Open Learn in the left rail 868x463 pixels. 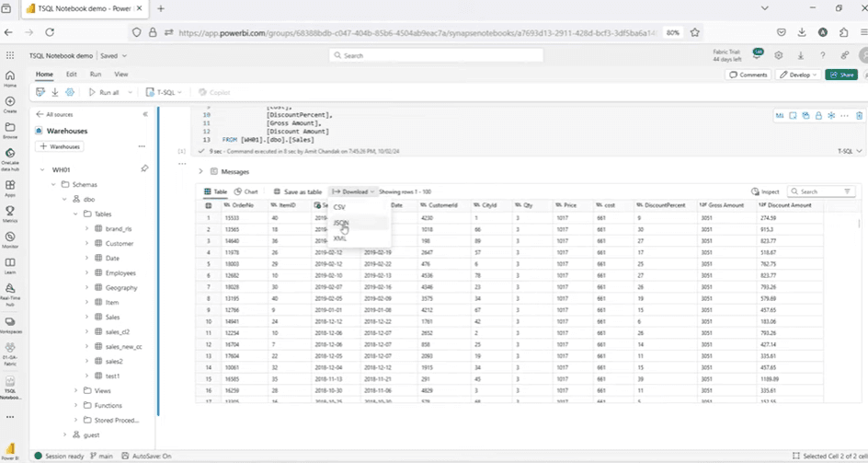click(x=10, y=266)
